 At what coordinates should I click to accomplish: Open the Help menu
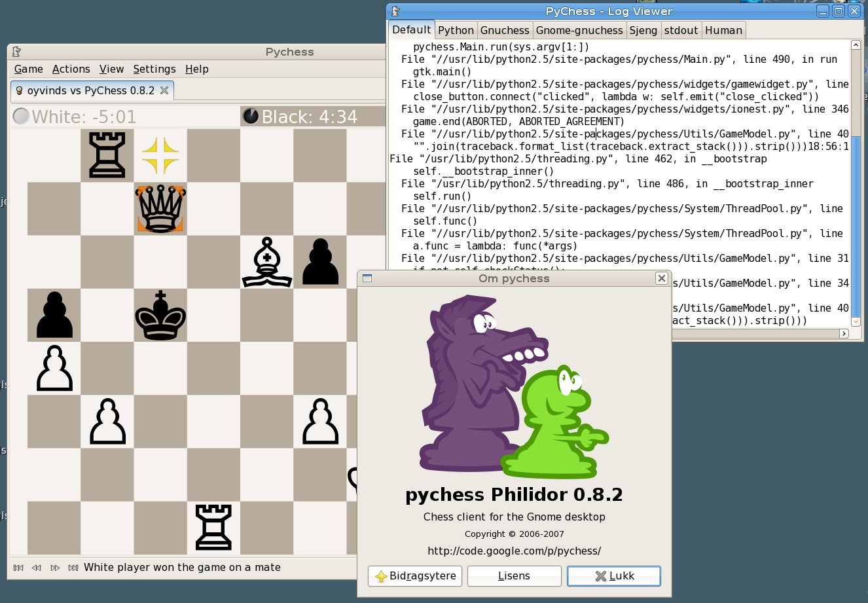tap(197, 69)
